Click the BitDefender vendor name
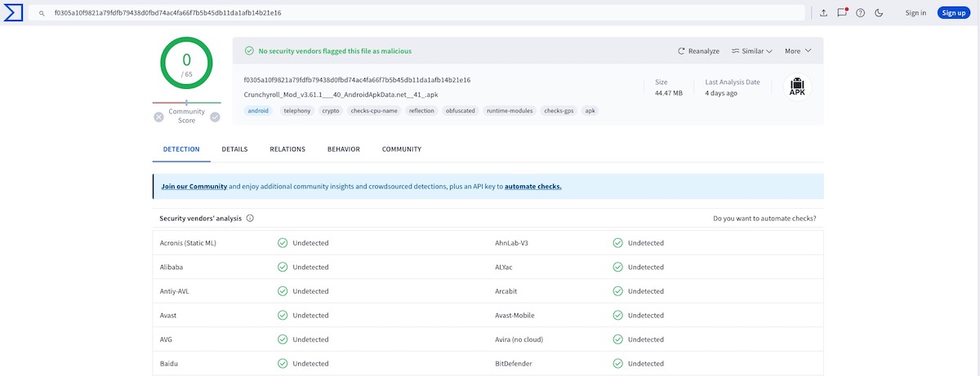 pyautogui.click(x=514, y=363)
